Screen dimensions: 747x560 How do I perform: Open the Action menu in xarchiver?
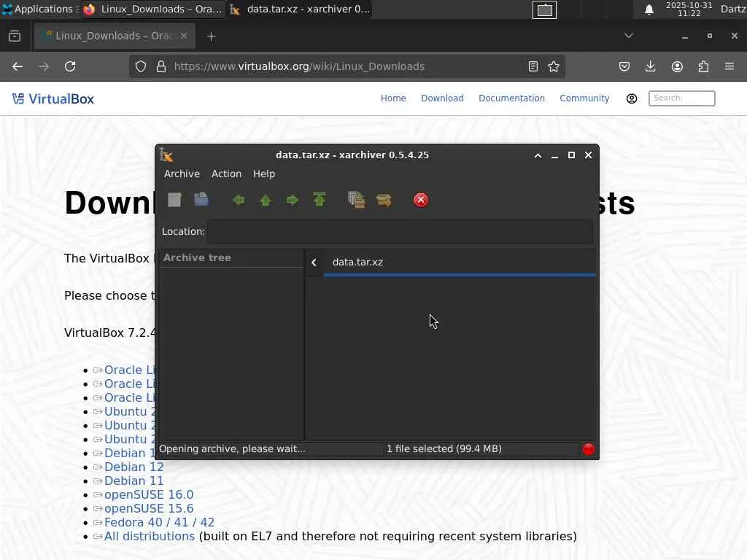(226, 174)
